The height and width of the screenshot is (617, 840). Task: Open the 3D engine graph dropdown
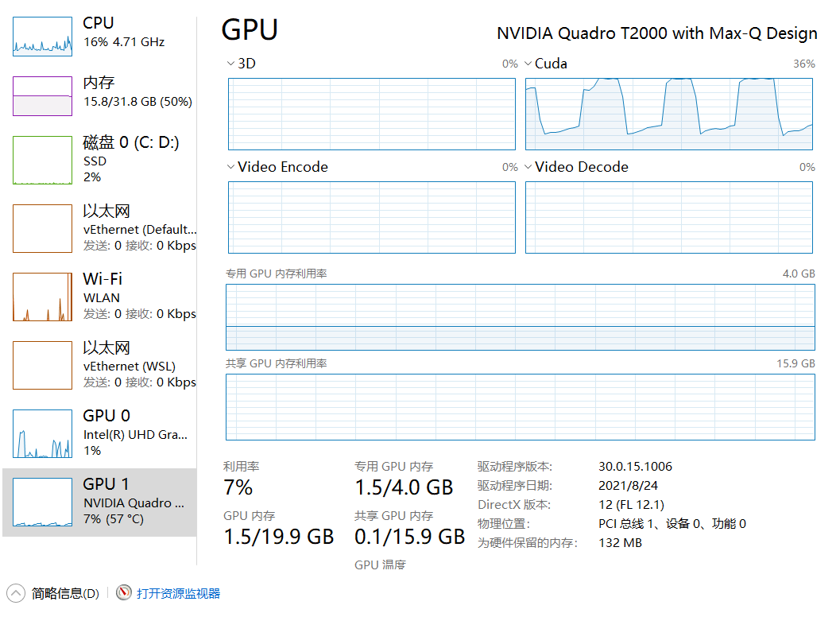pyautogui.click(x=231, y=64)
